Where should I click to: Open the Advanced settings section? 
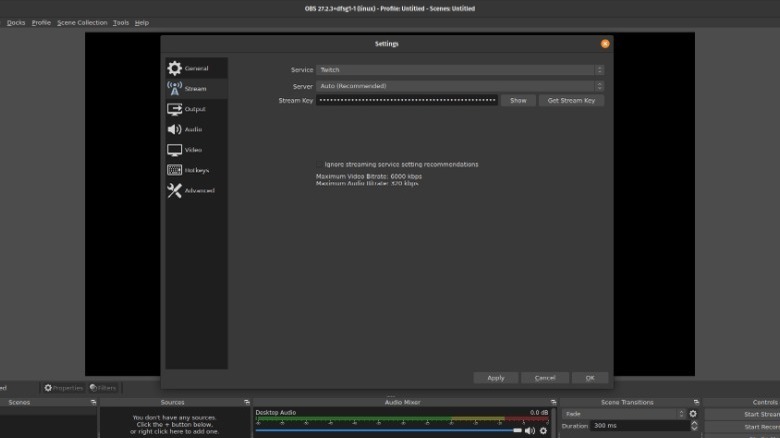(199, 190)
